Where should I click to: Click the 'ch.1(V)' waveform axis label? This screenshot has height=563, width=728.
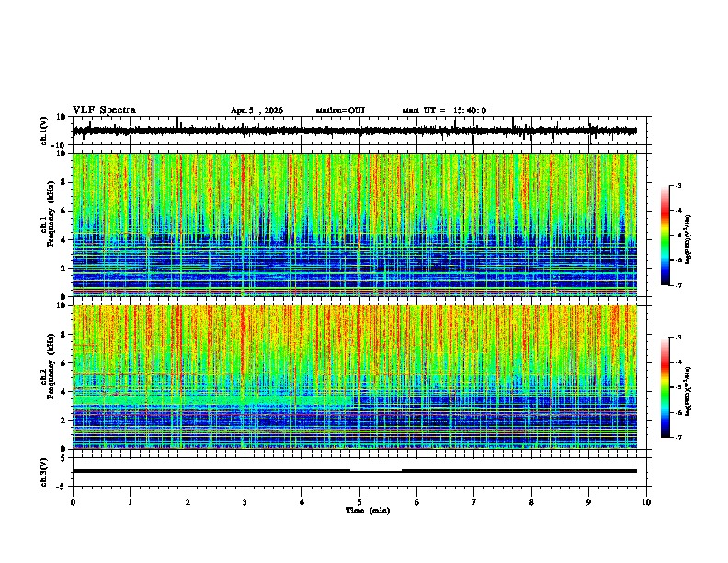tap(44, 131)
